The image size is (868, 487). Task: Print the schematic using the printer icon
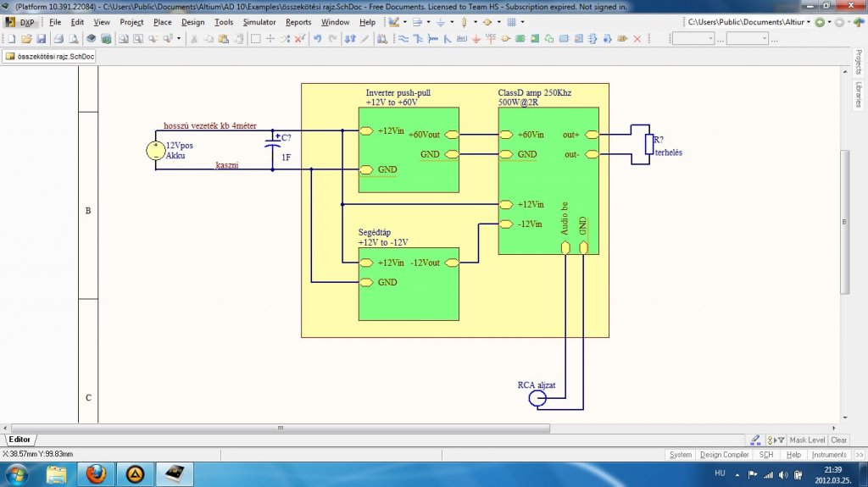click(x=58, y=39)
